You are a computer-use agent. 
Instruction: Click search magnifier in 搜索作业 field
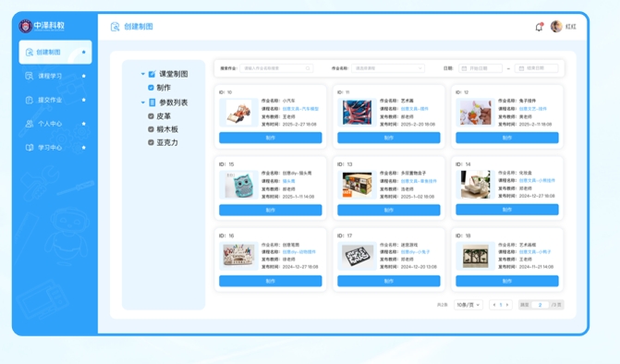308,68
